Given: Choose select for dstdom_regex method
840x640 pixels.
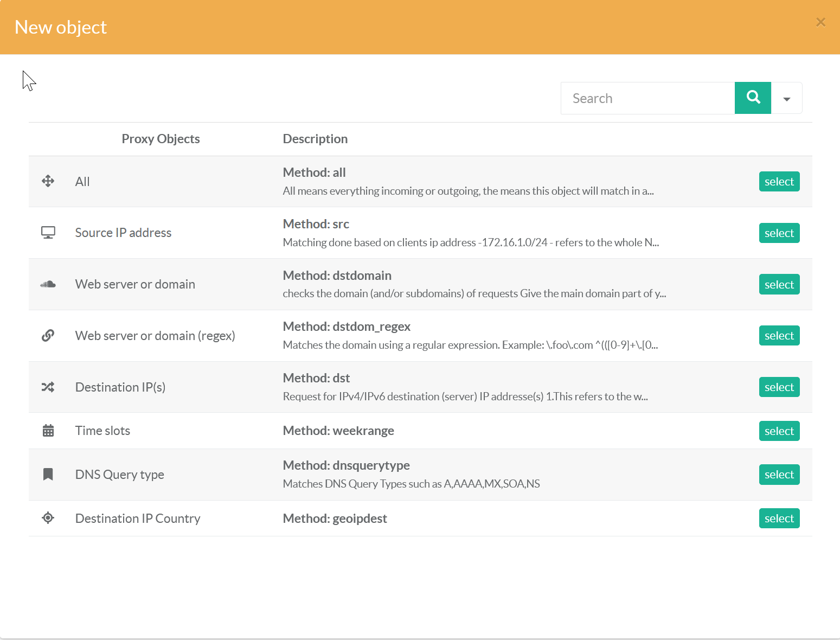Looking at the screenshot, I should (x=779, y=336).
